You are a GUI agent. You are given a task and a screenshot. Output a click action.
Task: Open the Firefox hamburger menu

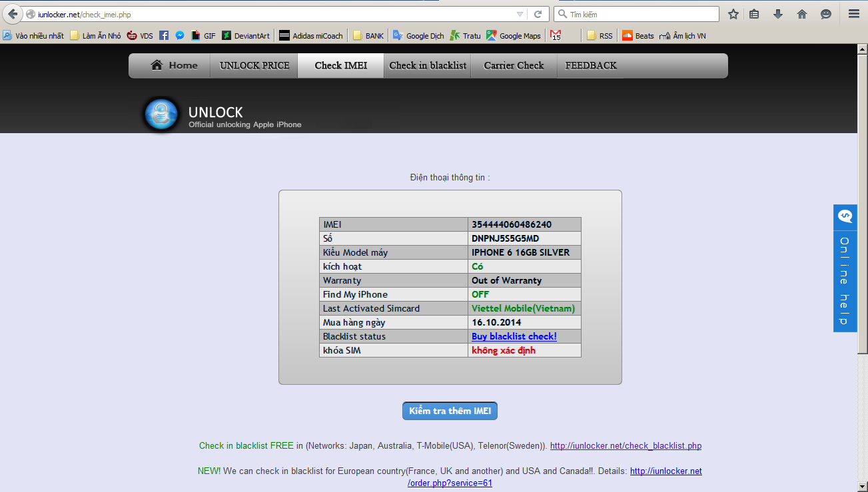click(x=853, y=14)
